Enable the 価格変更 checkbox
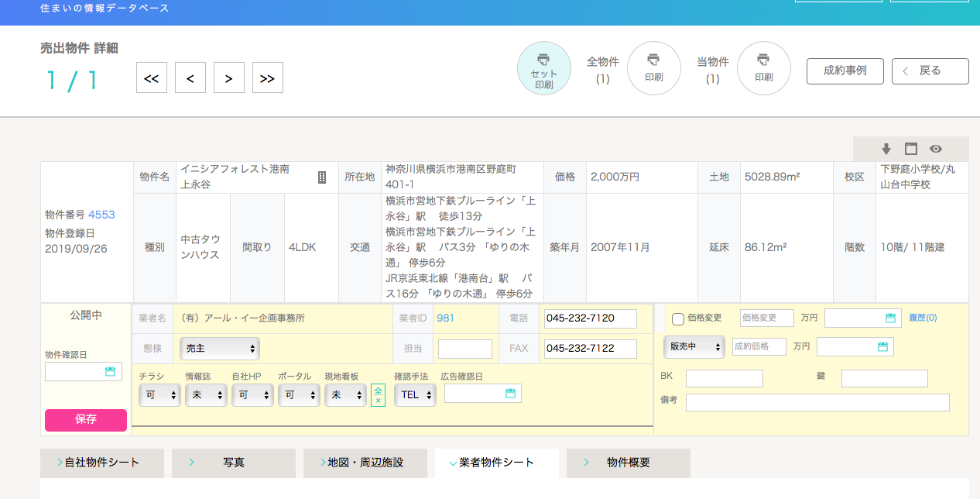 678,318
